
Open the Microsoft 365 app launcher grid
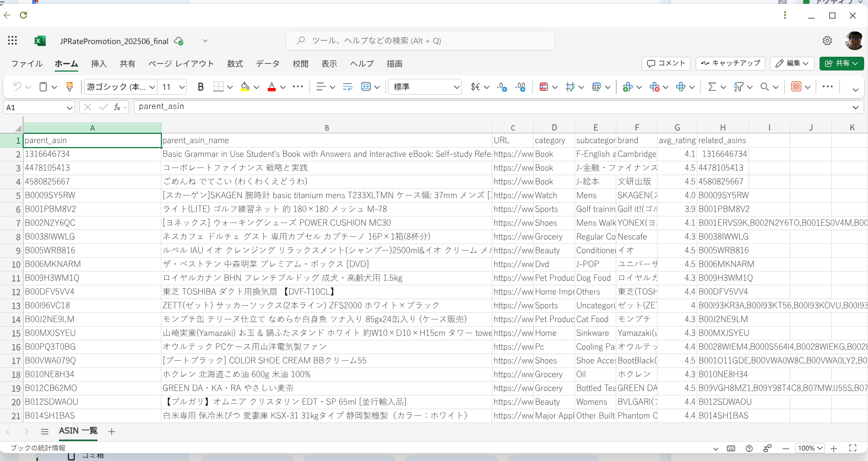coord(13,41)
